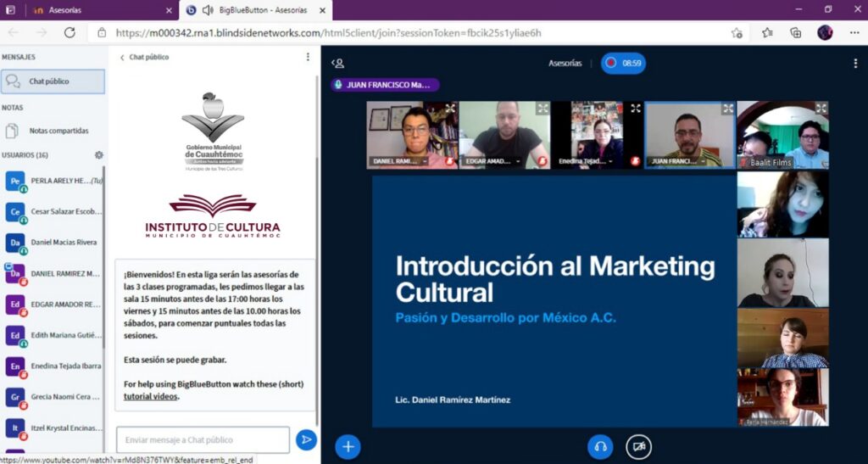
Task: Click the headphones audio button
Action: coord(600,446)
